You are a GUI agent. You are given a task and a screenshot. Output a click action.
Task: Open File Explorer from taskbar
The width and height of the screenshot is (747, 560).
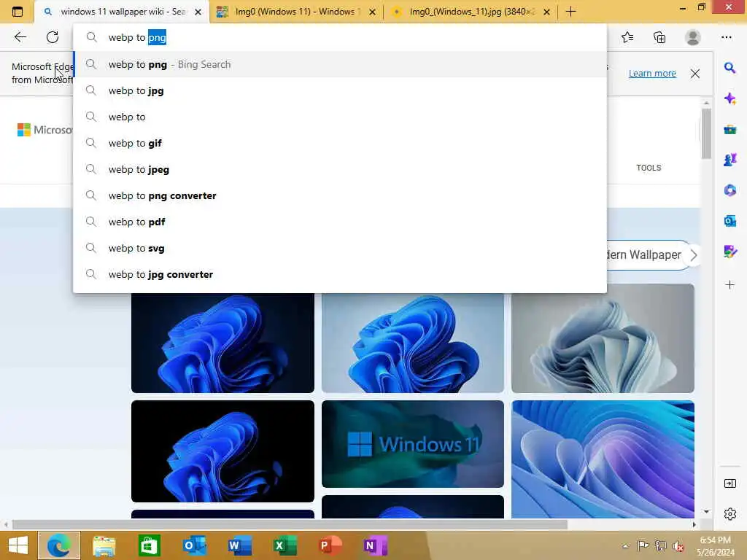point(104,545)
